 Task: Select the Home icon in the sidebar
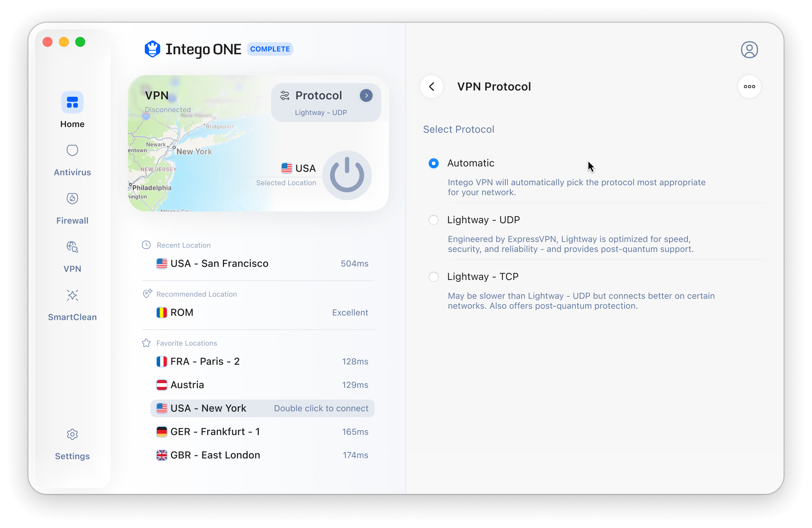click(x=72, y=103)
